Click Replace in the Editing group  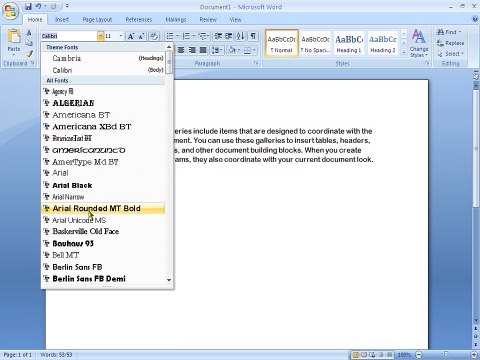coord(450,43)
